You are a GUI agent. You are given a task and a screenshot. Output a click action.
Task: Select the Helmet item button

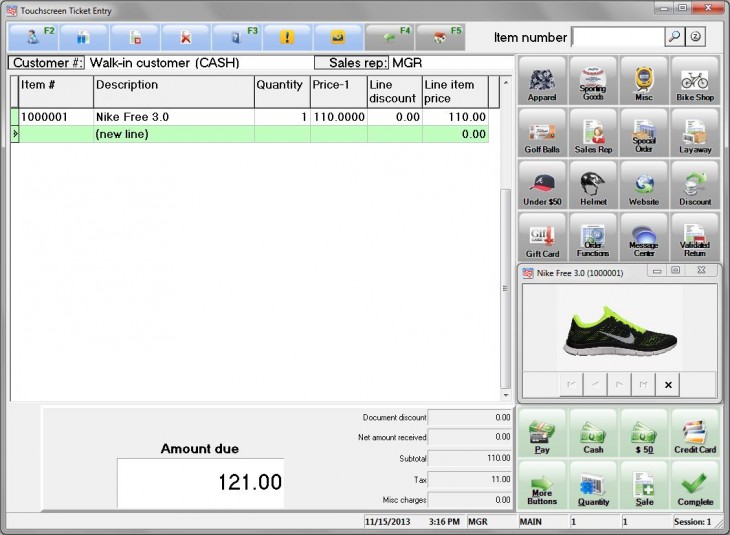[593, 185]
